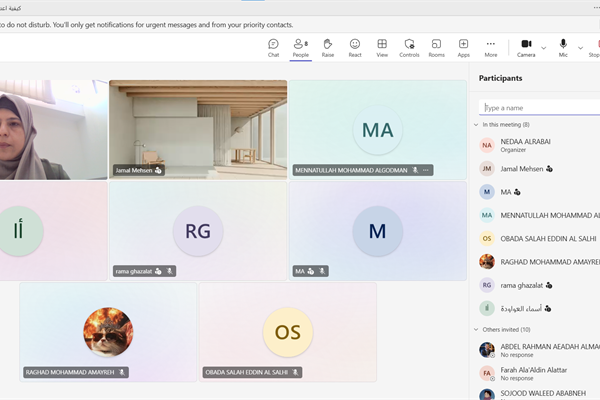The image size is (600, 400).
Task: Open the More actions menu
Action: (491, 48)
